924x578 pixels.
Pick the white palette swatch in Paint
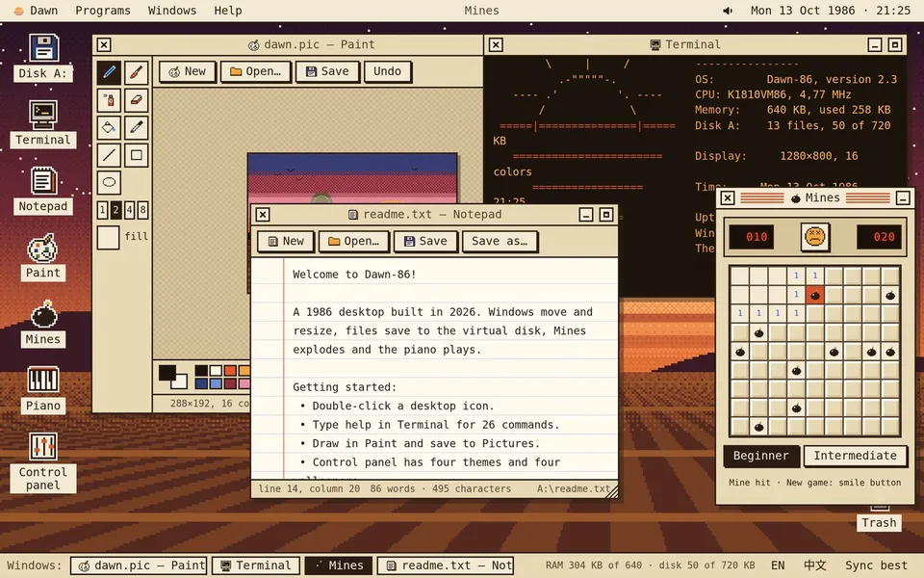[216, 370]
